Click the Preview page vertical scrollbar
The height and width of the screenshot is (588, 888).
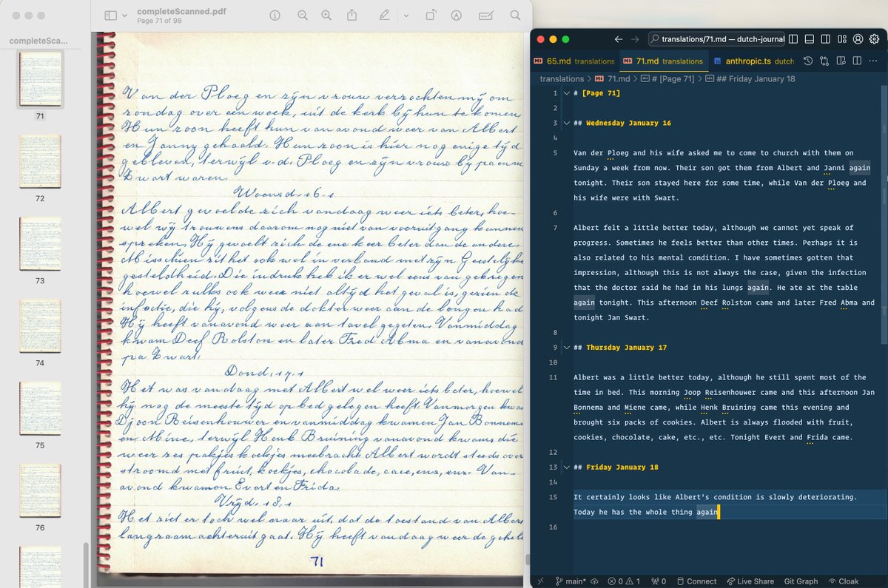(x=526, y=558)
